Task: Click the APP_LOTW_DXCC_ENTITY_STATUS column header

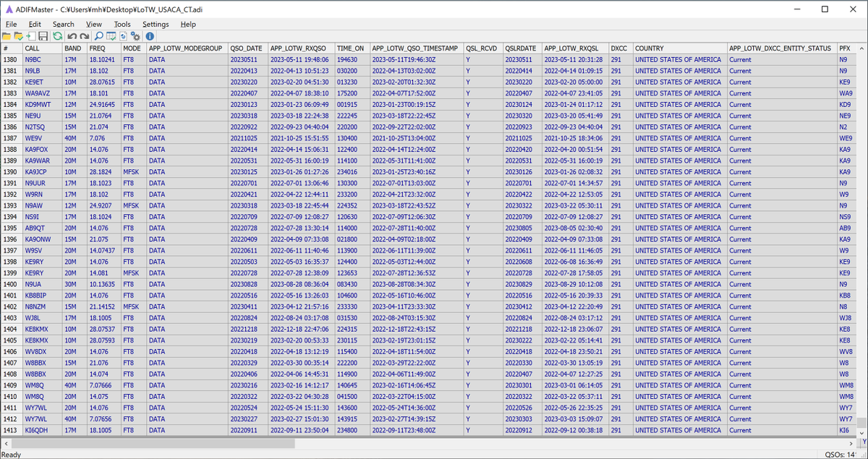Action: 781,48
